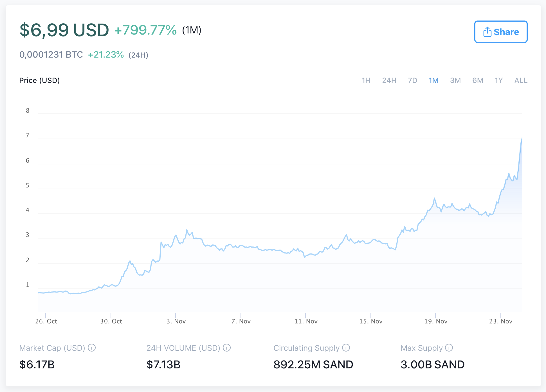Click the 0,0001231 BTC price value

(x=51, y=55)
